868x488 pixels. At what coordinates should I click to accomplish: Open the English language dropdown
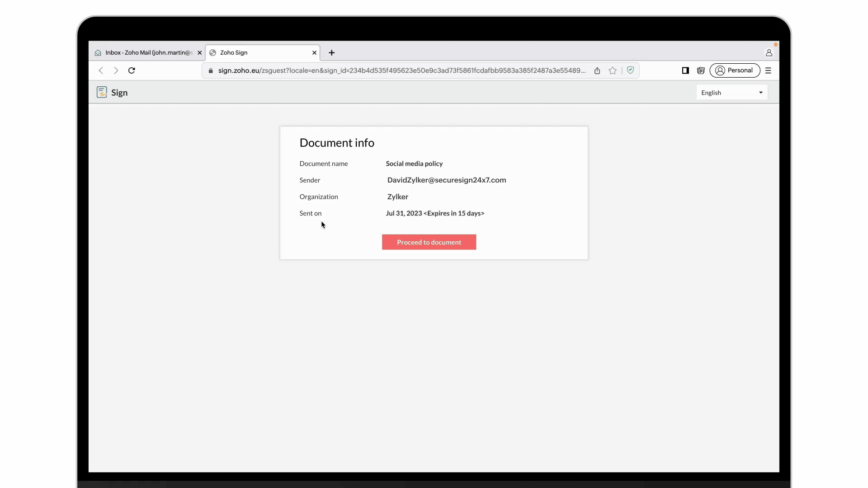[x=731, y=93]
